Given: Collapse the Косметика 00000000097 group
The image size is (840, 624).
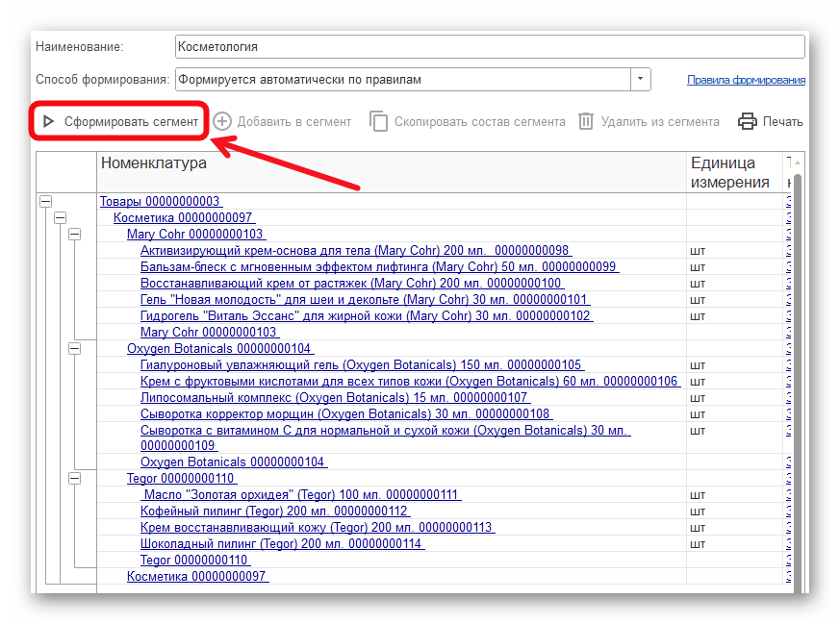Looking at the screenshot, I should coord(60,218).
